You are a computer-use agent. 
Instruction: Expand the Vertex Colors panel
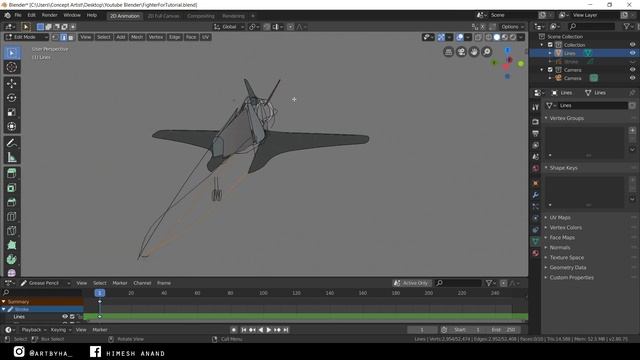565,227
